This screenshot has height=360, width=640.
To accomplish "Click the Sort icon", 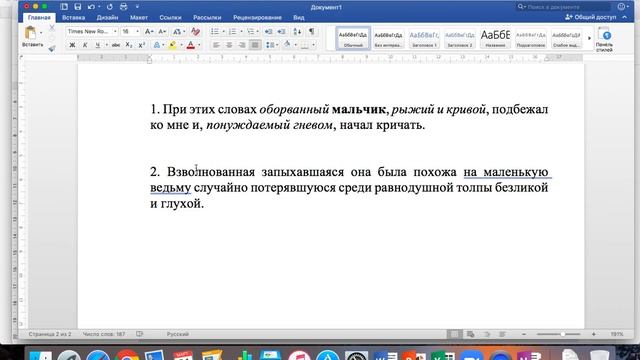I will (298, 31).
